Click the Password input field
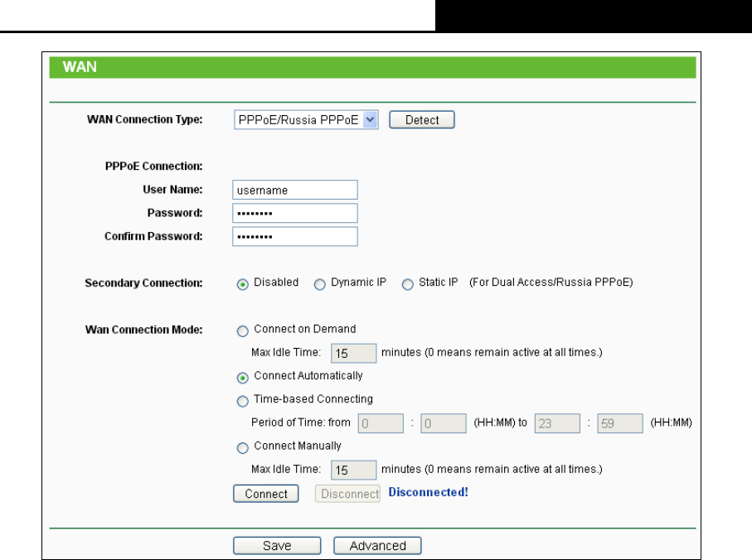752x560 pixels. [295, 213]
